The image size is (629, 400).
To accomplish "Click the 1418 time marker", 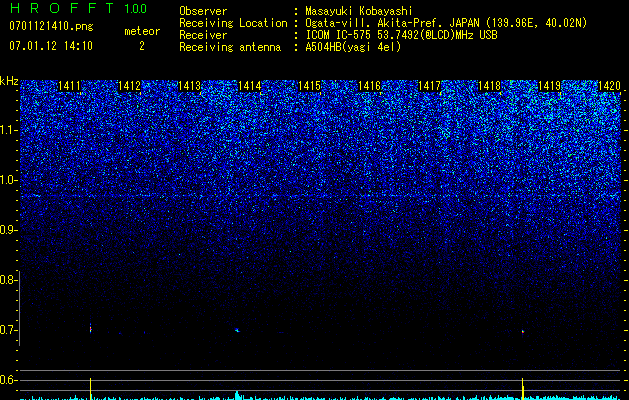I will [490, 86].
